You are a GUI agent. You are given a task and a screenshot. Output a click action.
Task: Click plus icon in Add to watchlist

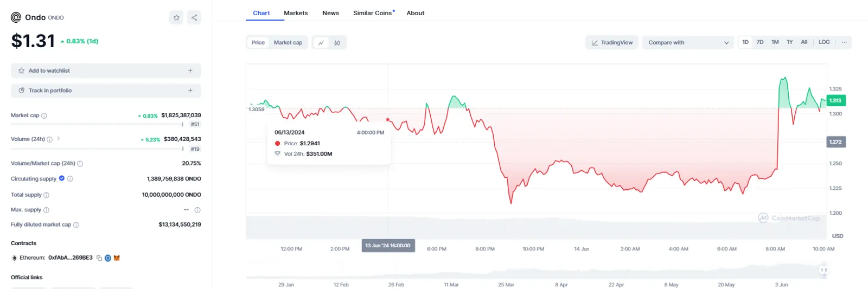point(190,70)
